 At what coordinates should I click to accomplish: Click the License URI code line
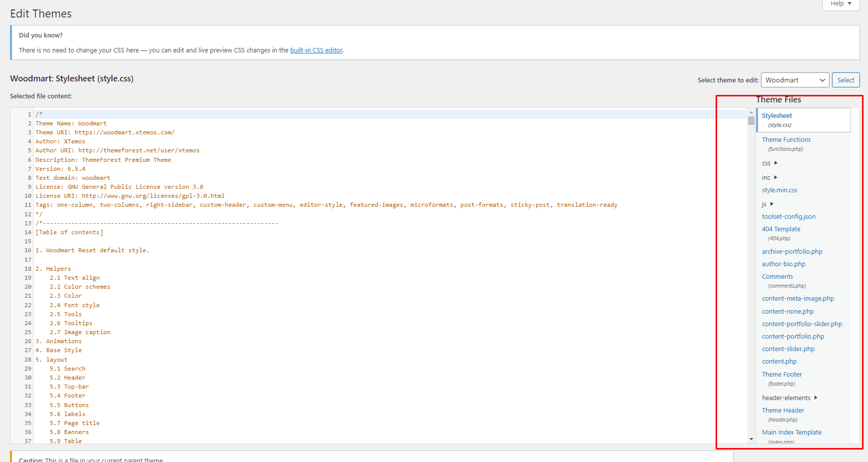pyautogui.click(x=130, y=196)
